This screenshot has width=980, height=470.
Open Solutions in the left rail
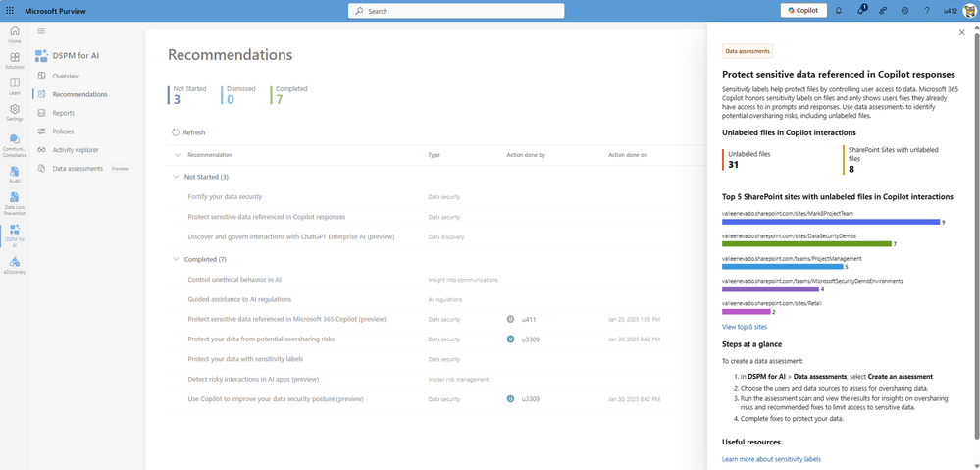(x=15, y=61)
